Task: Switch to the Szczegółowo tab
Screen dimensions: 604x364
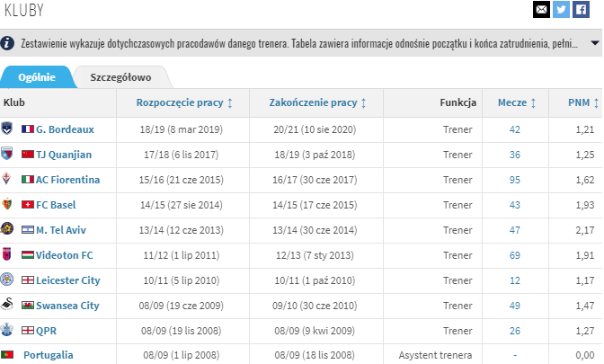Action: pyautogui.click(x=121, y=77)
